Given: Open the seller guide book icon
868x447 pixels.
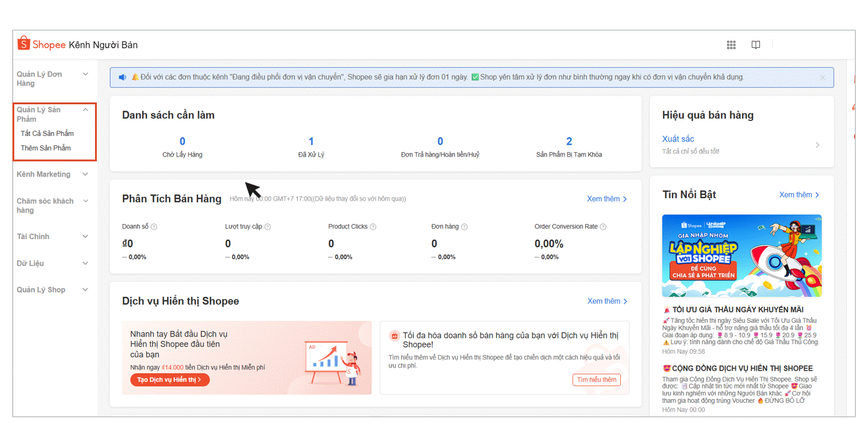Looking at the screenshot, I should pos(756,45).
